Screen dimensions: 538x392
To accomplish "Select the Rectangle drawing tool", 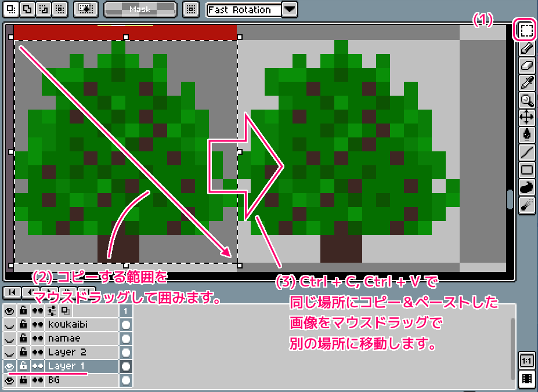I will coord(527,168).
